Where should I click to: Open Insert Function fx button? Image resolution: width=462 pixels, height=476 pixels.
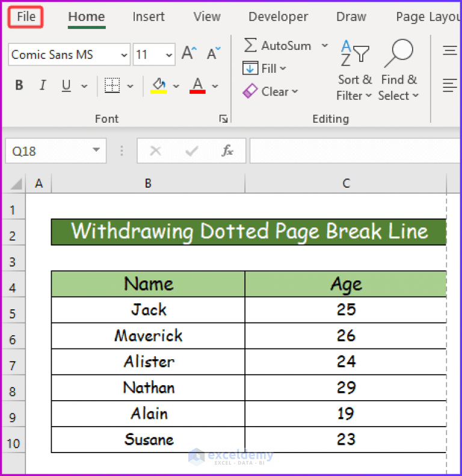coord(227,150)
